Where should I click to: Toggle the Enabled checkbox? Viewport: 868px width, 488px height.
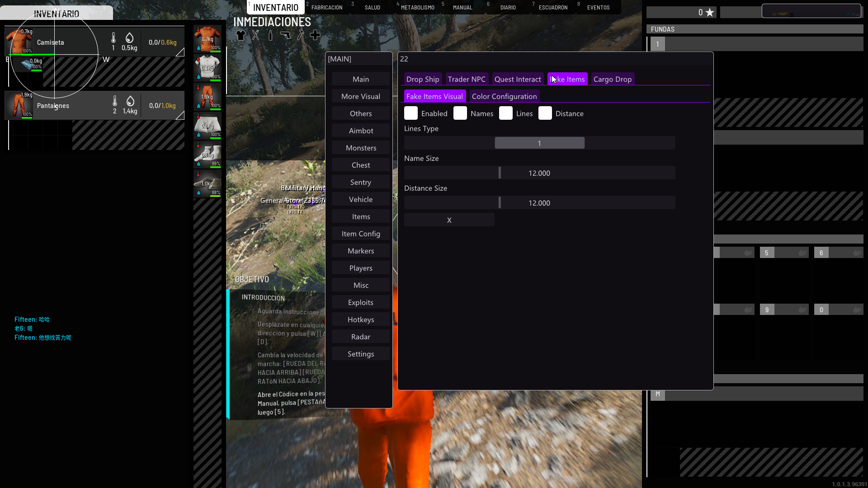coord(411,113)
